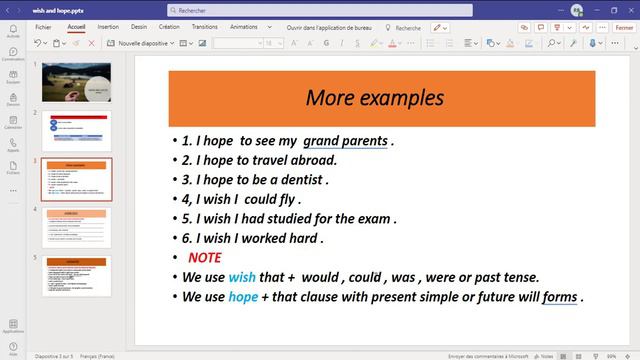This screenshot has height=360, width=640.
Task: Click the designer image icon beside layout
Action: click(202, 43)
